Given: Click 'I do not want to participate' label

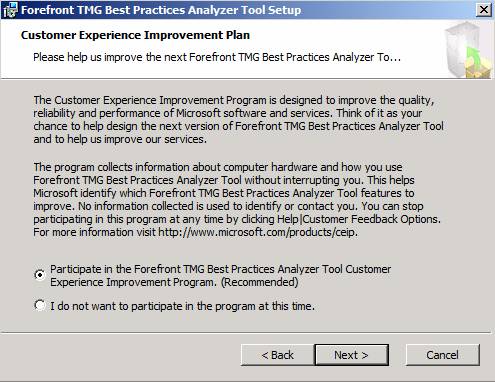Looking at the screenshot, I should 182,306.
